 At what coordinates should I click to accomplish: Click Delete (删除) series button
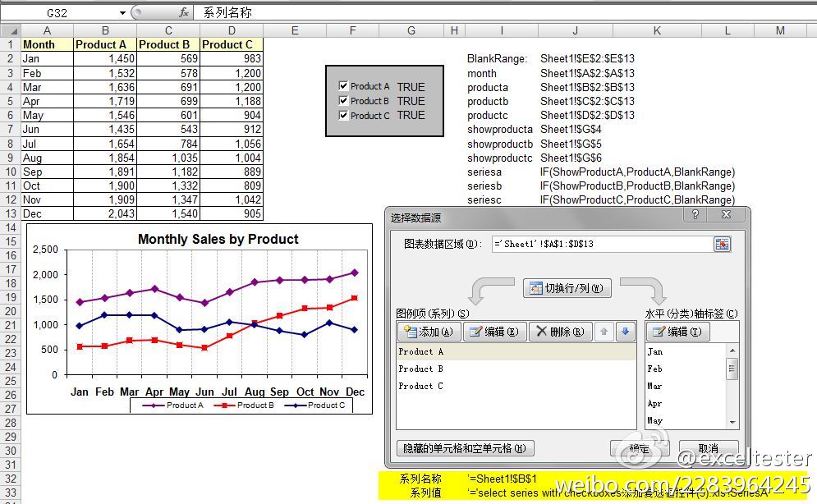coord(560,332)
